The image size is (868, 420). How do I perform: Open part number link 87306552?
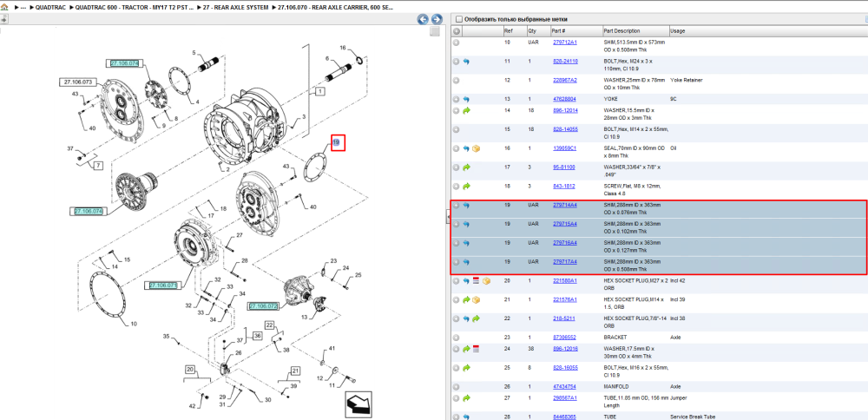click(565, 338)
